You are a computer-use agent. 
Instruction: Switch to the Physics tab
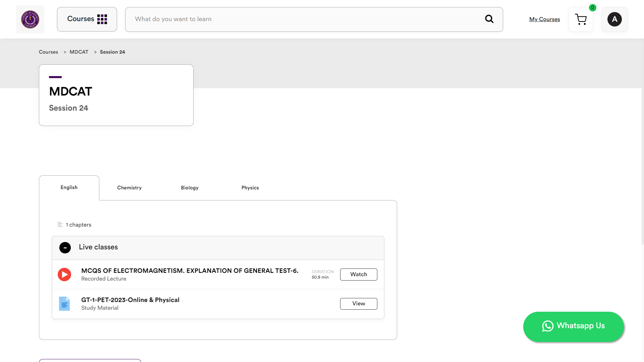(250, 188)
